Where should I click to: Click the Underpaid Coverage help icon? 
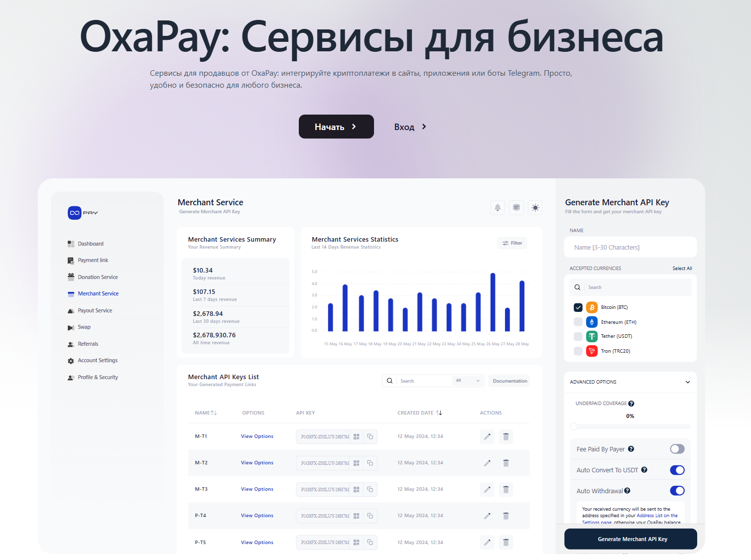click(x=631, y=404)
